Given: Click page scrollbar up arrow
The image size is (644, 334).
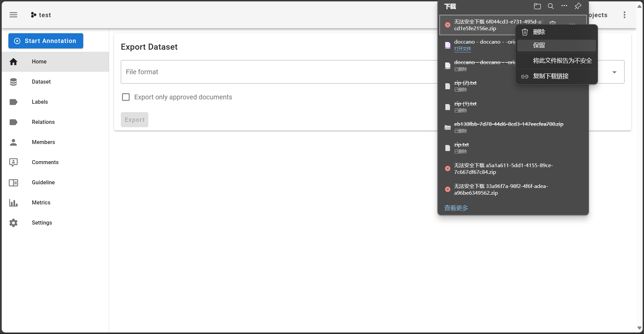Looking at the screenshot, I should click(x=639, y=6).
